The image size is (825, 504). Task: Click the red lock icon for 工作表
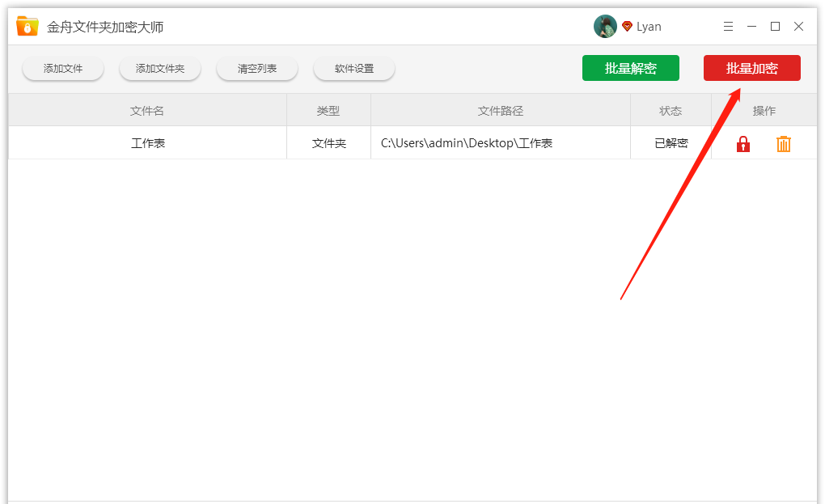(743, 144)
